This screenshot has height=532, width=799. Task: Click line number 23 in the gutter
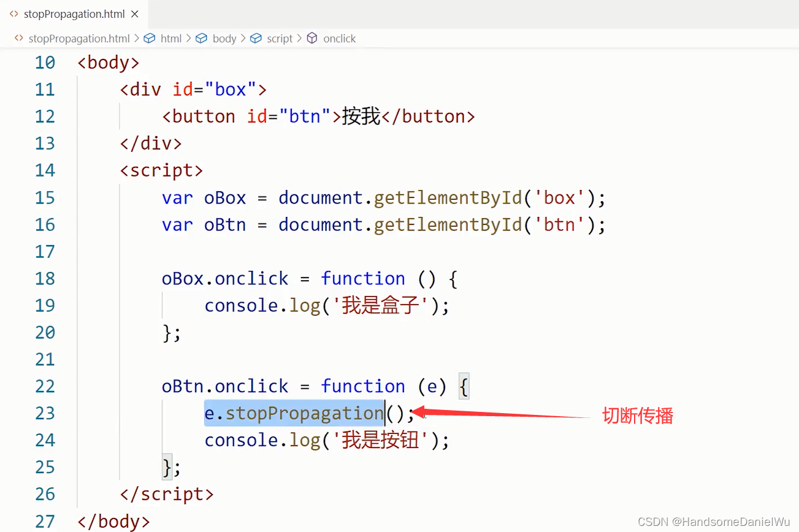(45, 413)
